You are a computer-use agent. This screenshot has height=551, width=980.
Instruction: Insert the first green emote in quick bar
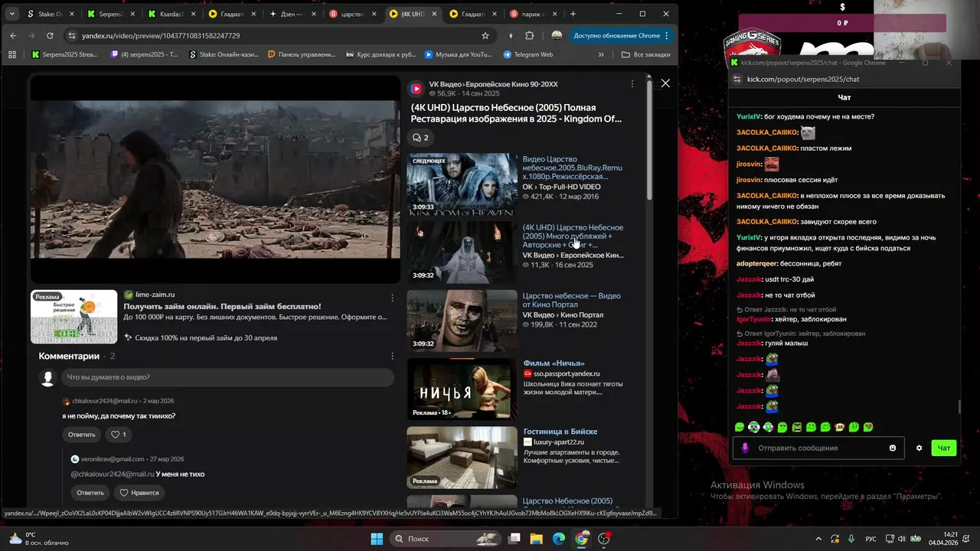pyautogui.click(x=740, y=427)
